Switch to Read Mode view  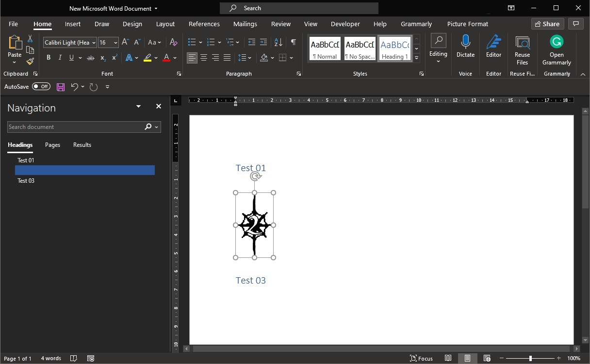point(448,358)
